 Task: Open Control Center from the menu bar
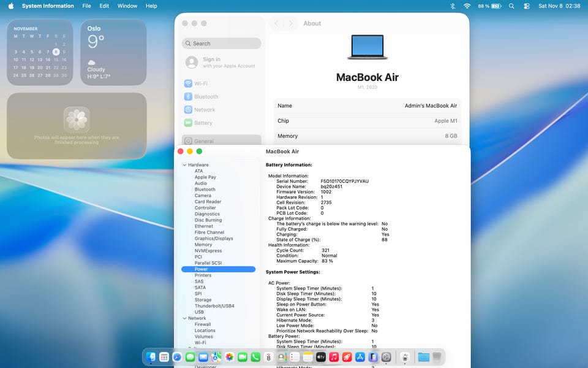point(527,6)
